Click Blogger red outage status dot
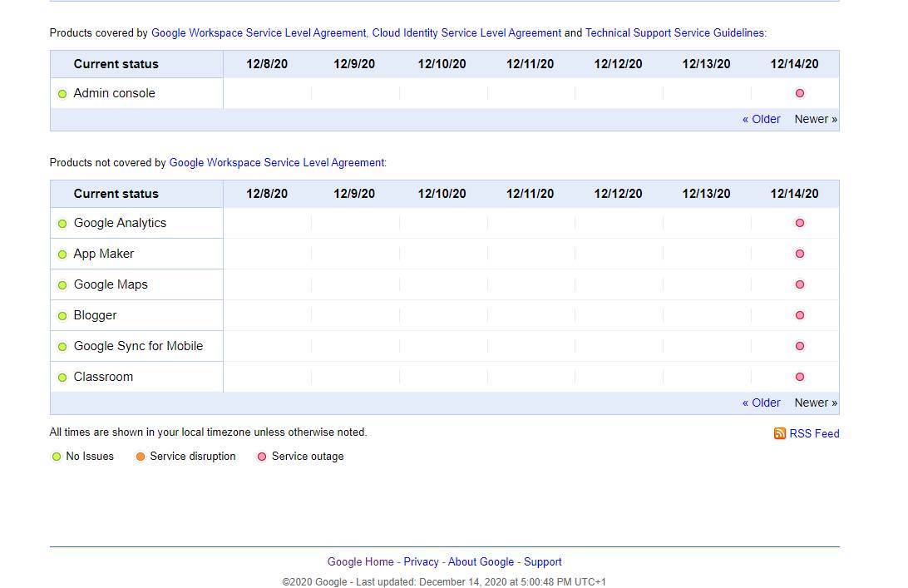The width and height of the screenshot is (908, 588). click(x=800, y=315)
